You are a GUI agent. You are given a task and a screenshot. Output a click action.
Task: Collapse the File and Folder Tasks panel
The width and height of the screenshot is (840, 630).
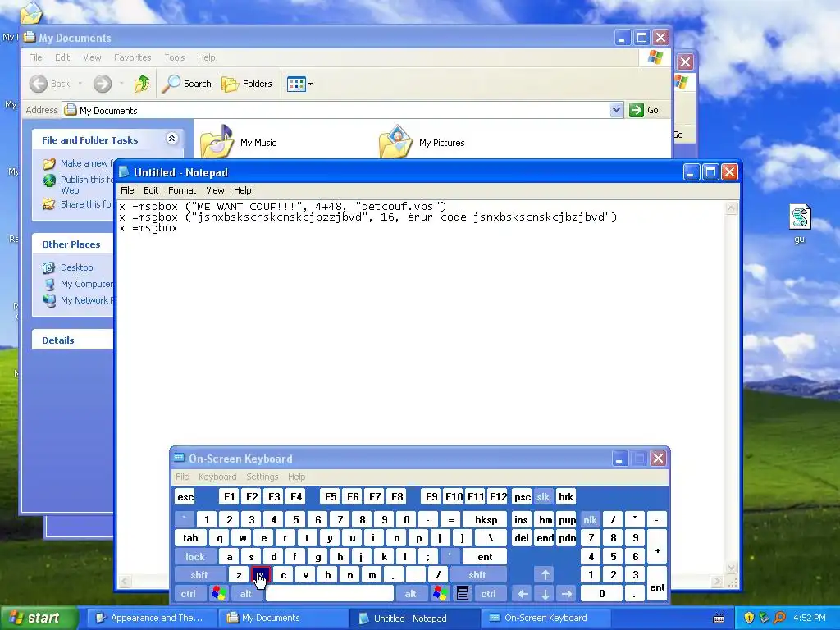point(171,139)
